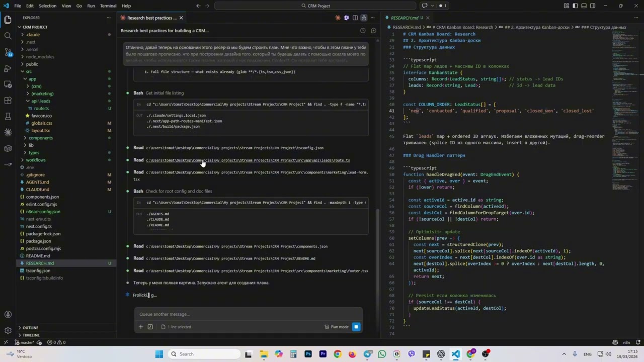Open tsconfig.json path in chat Read entry

click(x=234, y=148)
